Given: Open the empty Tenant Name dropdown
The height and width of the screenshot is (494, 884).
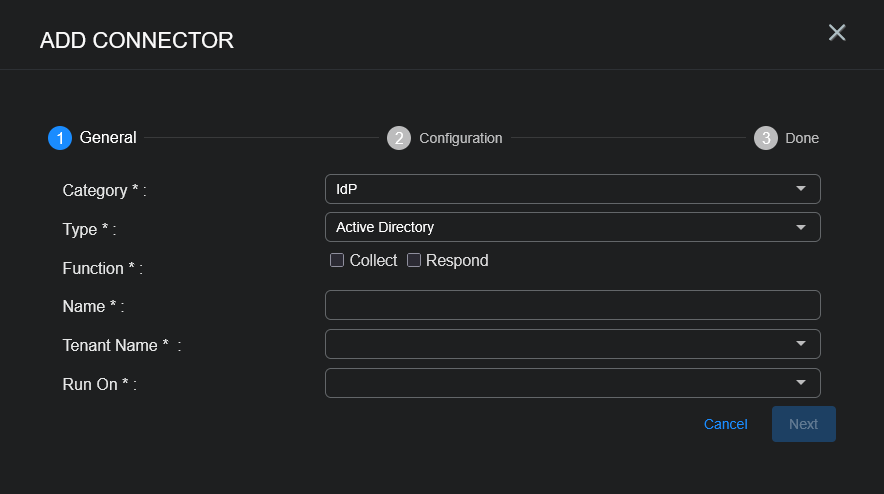Looking at the screenshot, I should coord(560,344).
